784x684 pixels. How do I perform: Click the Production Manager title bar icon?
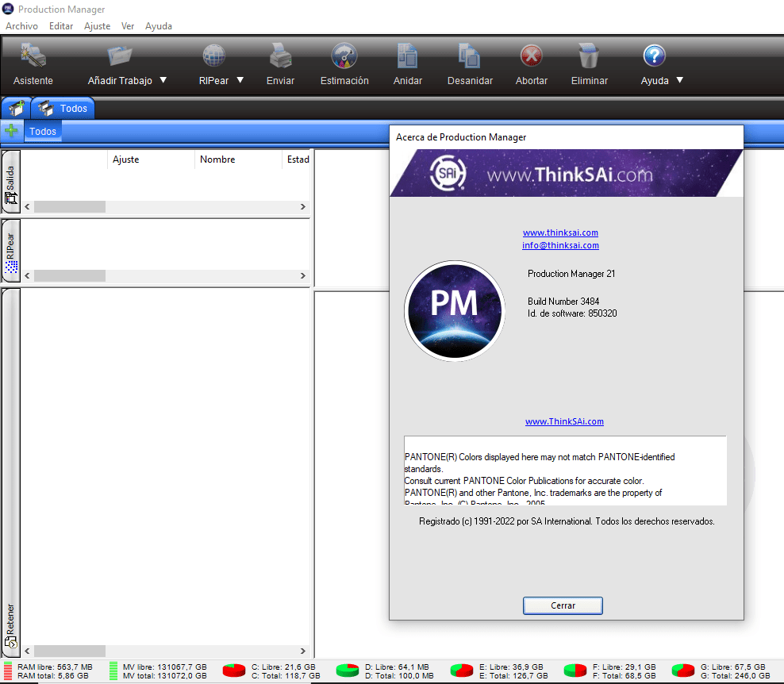click(8, 9)
